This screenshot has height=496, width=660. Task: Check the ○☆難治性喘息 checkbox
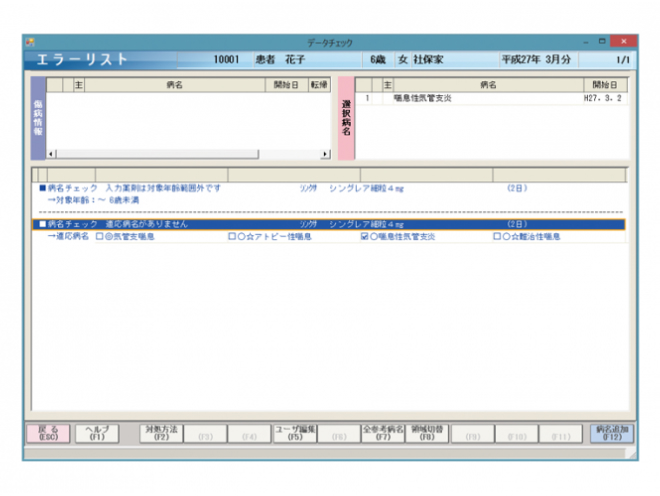click(x=497, y=237)
